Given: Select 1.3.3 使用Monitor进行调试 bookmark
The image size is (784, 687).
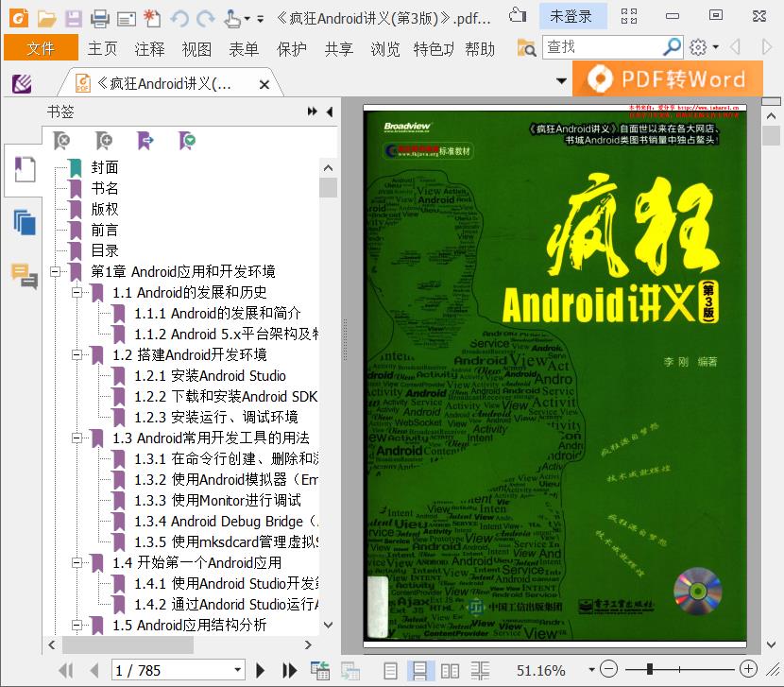Looking at the screenshot, I should (217, 500).
